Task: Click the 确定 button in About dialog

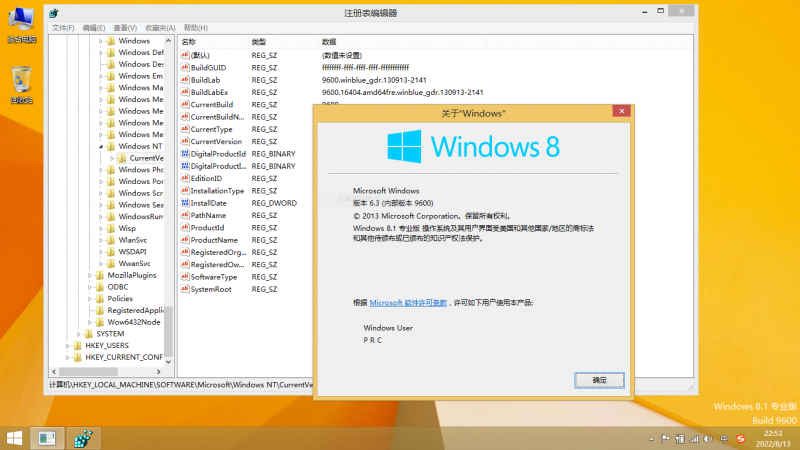Action: pos(599,380)
